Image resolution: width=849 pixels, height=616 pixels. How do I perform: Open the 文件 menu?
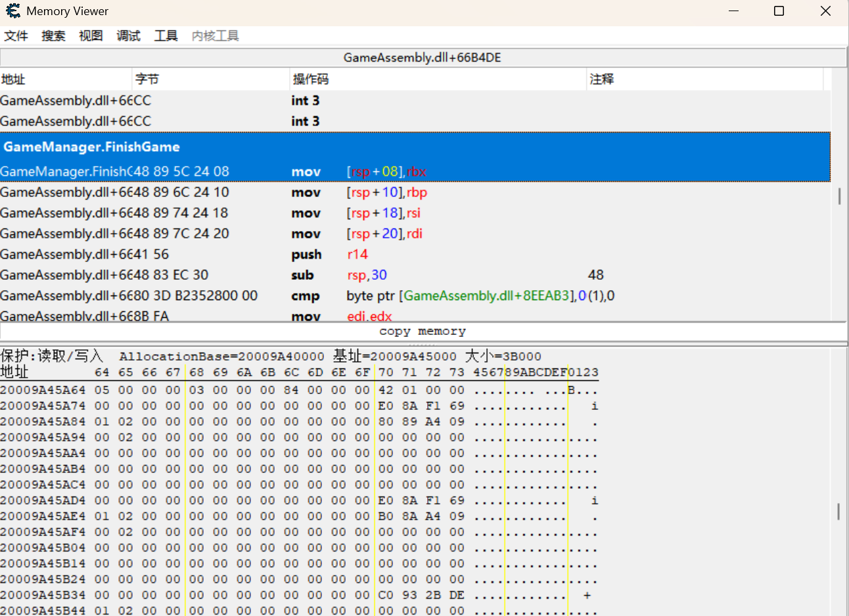[x=16, y=35]
